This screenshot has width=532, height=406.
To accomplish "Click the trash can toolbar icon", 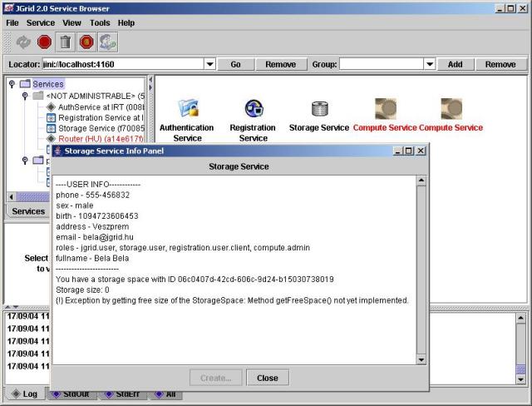I will [66, 42].
